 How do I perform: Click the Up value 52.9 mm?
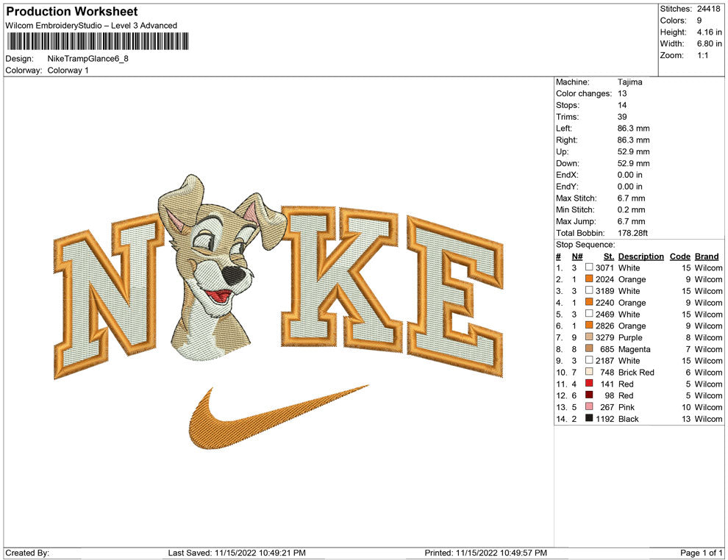[x=633, y=151]
